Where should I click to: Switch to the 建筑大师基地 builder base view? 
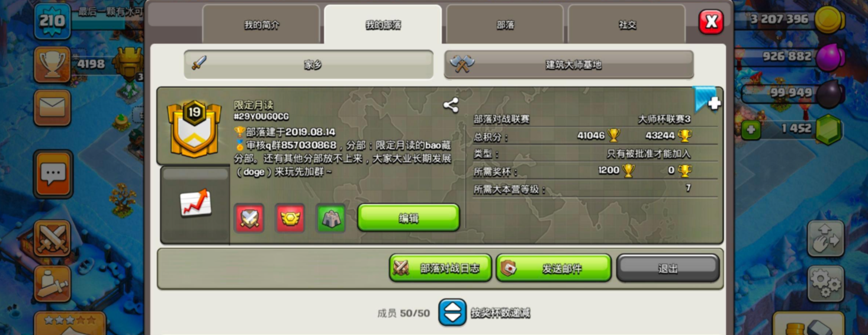click(569, 65)
